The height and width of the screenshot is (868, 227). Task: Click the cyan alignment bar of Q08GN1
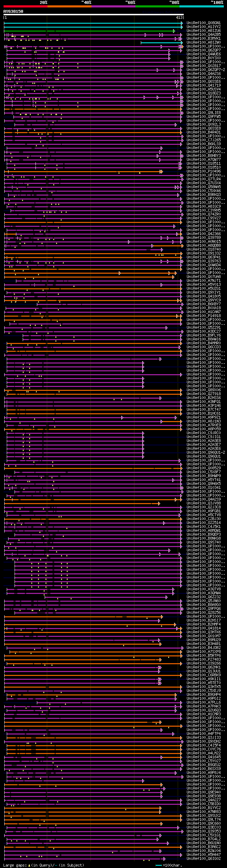[x=93, y=23]
